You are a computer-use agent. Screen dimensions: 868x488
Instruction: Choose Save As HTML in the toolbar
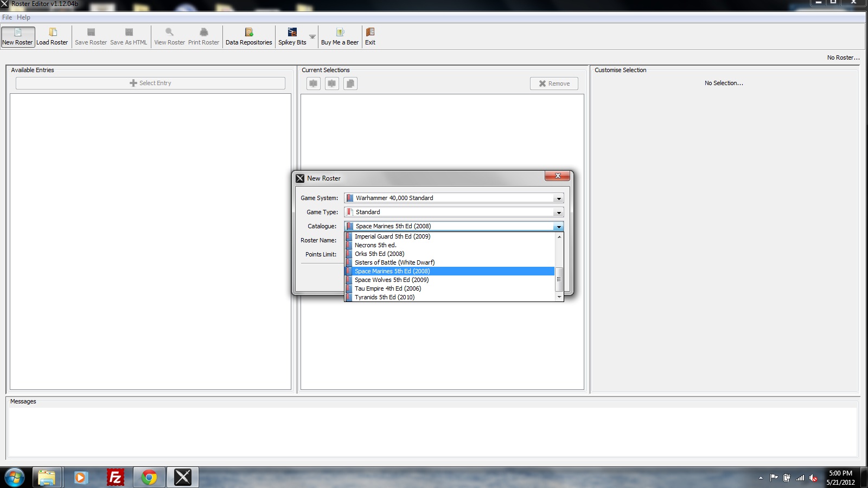coord(129,37)
